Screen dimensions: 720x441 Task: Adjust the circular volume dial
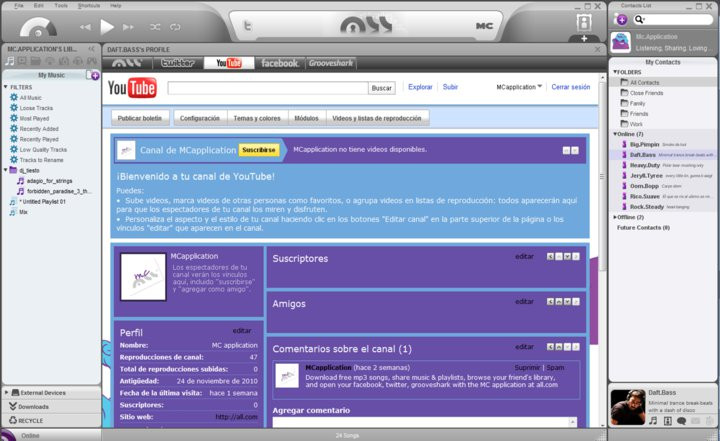38,28
